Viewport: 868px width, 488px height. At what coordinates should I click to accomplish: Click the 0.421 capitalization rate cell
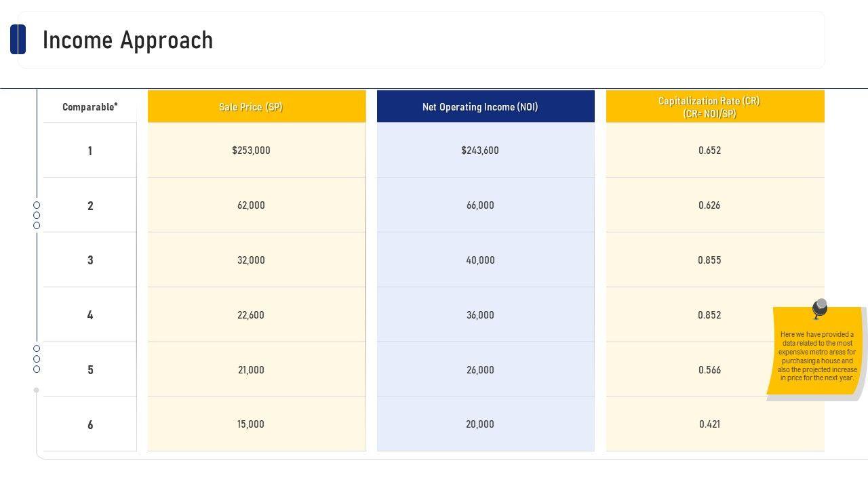coord(709,424)
